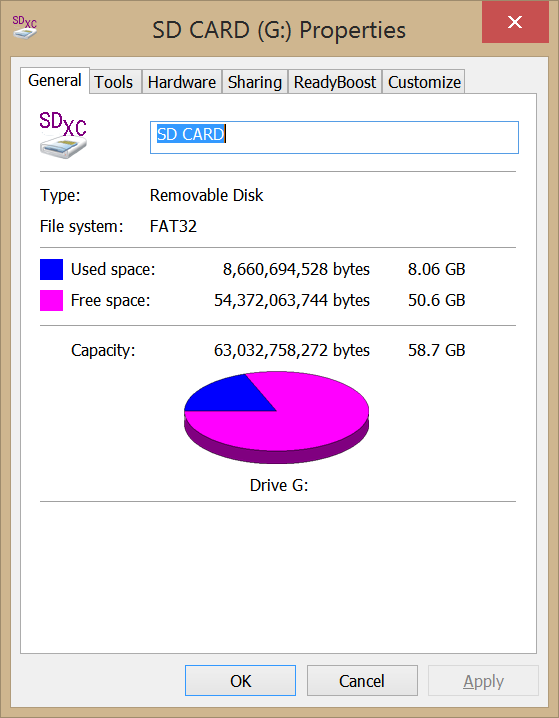The height and width of the screenshot is (718, 559).
Task: Close the Properties dialog with X
Action: coord(515,22)
